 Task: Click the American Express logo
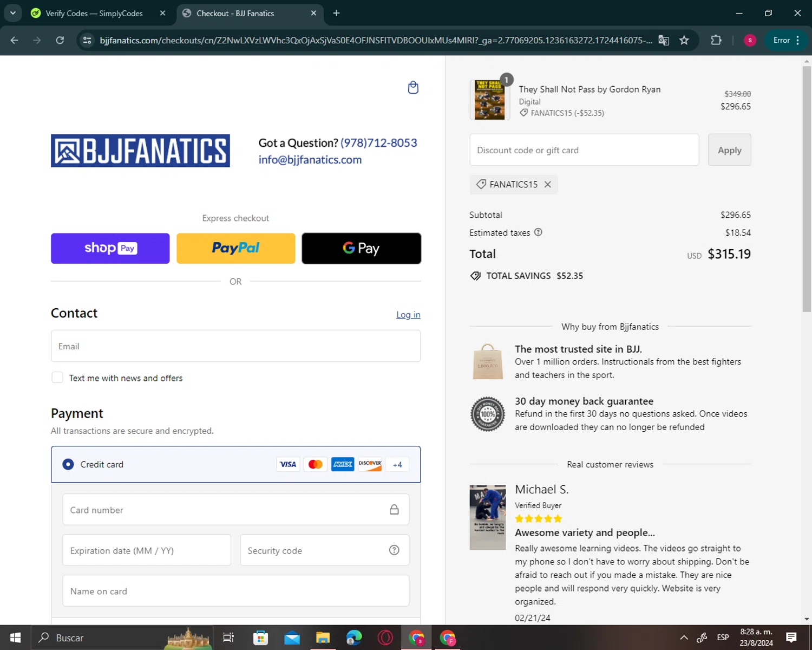click(x=343, y=464)
